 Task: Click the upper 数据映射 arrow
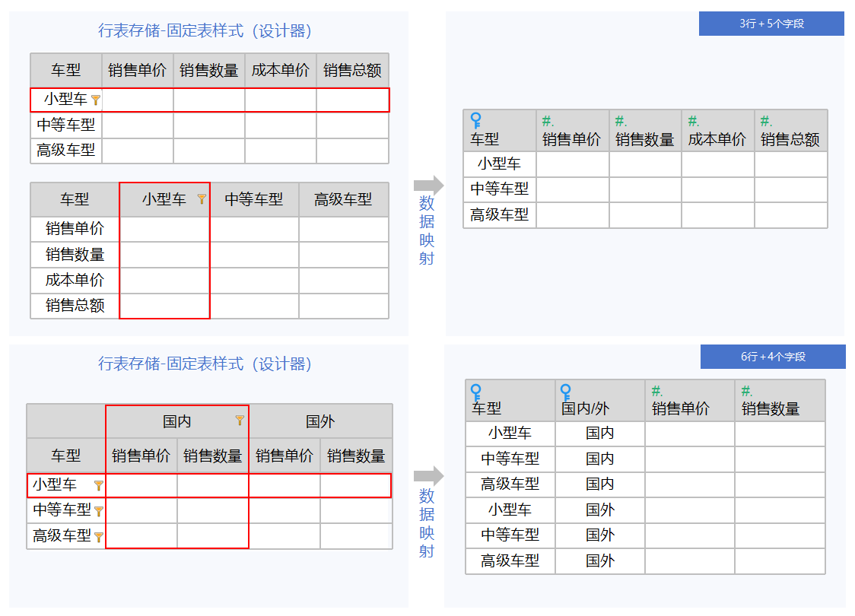tap(428, 185)
